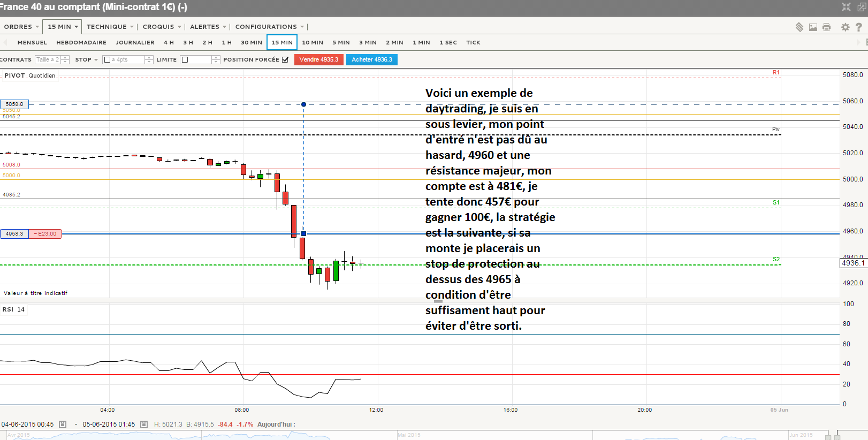
Task: Select the 5058.0 stop level label
Action: 14,104
